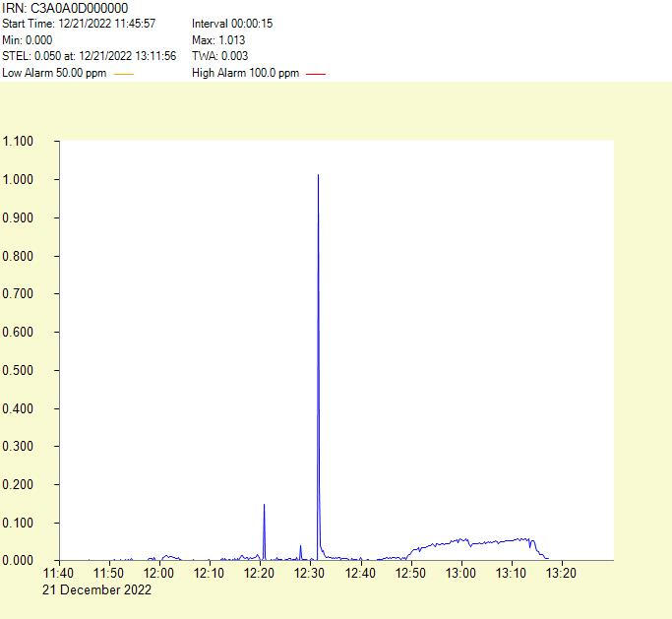This screenshot has height=619, width=672.
Task: Click the 0.500 value on the y-axis
Action: tap(19, 370)
